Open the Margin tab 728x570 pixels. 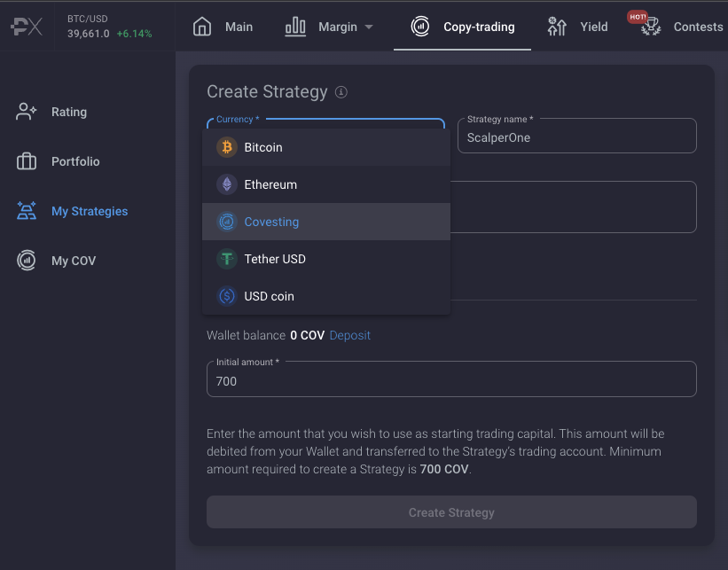[329, 27]
